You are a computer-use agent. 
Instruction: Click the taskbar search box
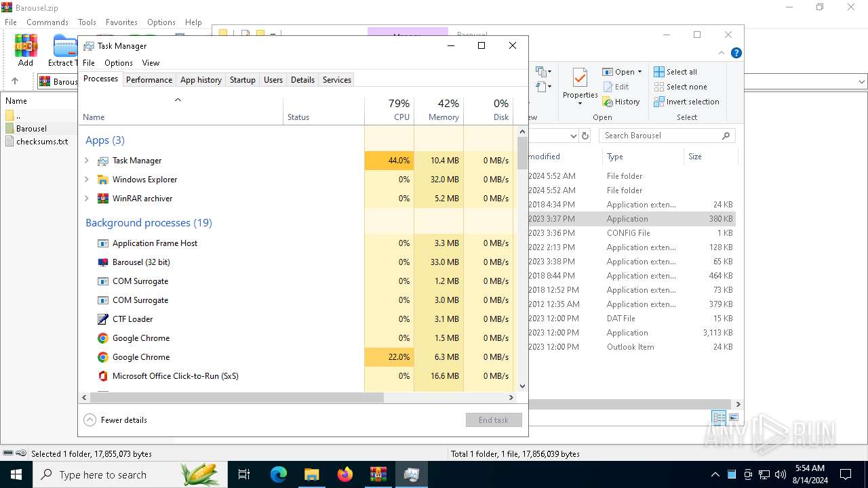coord(129,474)
